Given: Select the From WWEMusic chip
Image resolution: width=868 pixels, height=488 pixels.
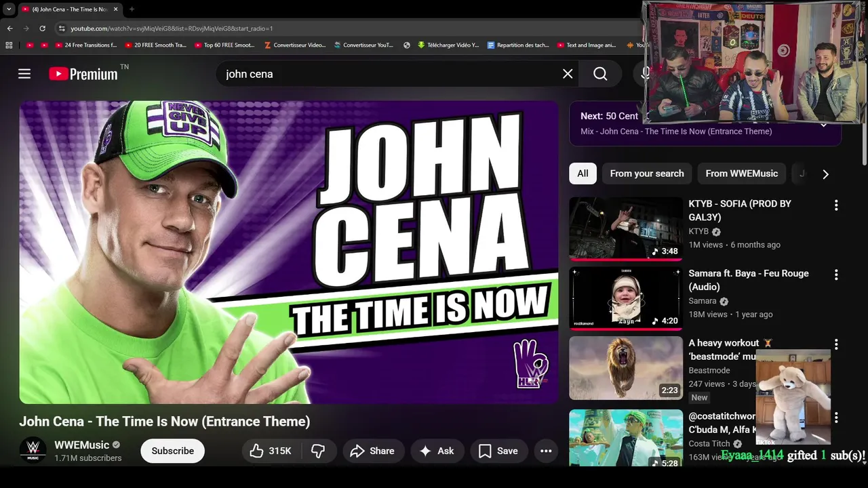Looking at the screenshot, I should [741, 174].
